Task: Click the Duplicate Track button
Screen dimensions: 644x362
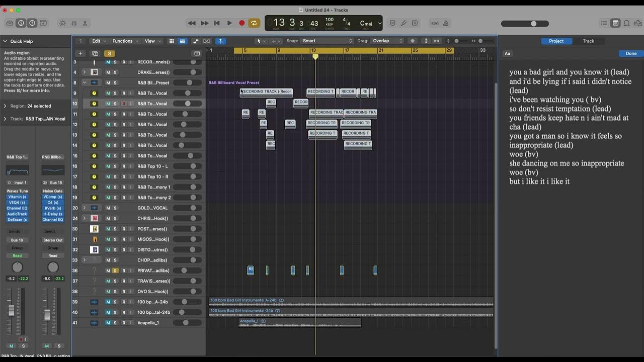Action: point(95,53)
